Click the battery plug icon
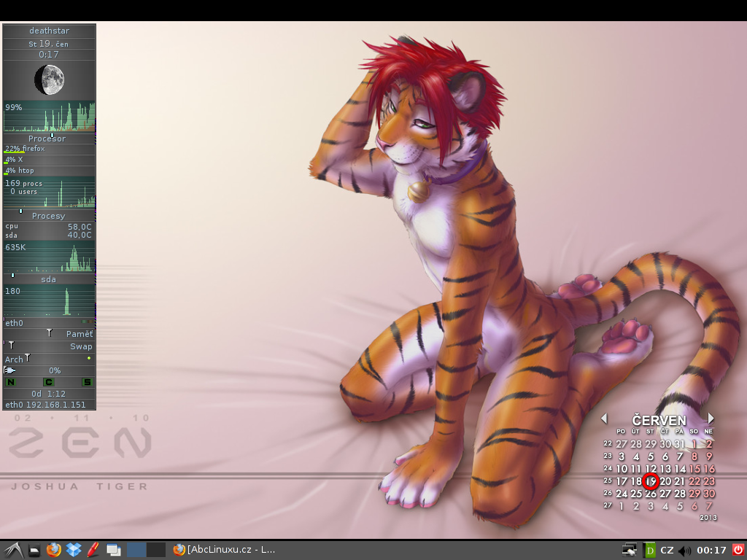The image size is (747, 560). pyautogui.click(x=10, y=370)
